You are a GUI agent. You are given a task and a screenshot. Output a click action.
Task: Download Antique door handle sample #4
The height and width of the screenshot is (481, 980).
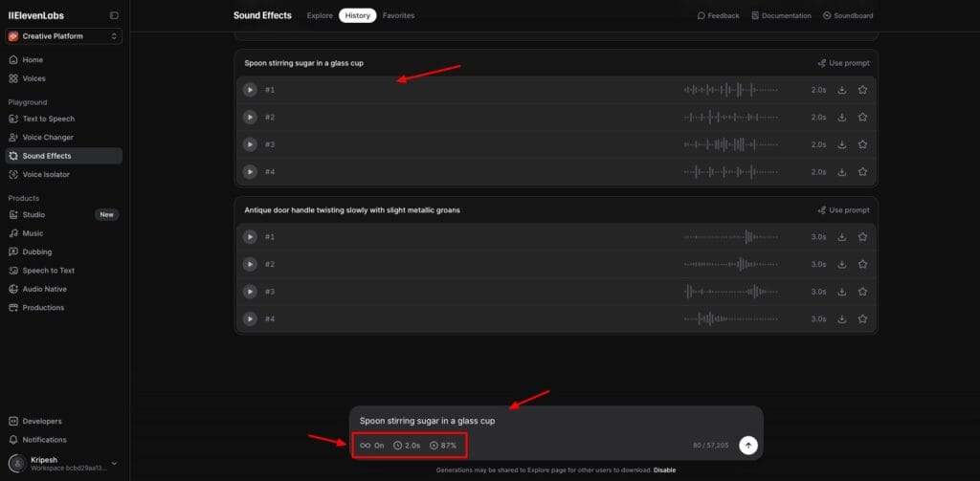click(842, 319)
